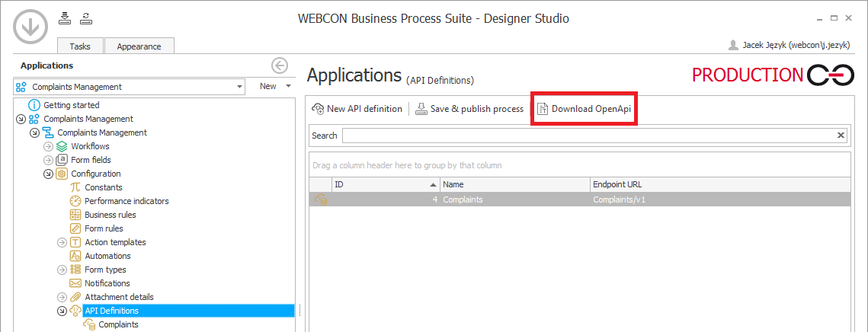Click the user Jacek Język label
The height and width of the screenshot is (332, 868).
tap(796, 46)
